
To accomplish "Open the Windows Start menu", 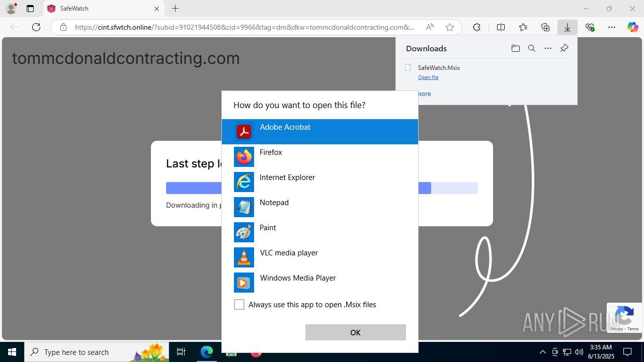I will coord(12,352).
